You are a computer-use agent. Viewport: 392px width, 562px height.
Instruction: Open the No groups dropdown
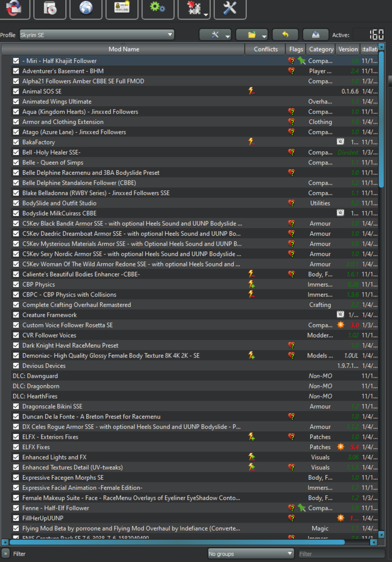point(251,554)
